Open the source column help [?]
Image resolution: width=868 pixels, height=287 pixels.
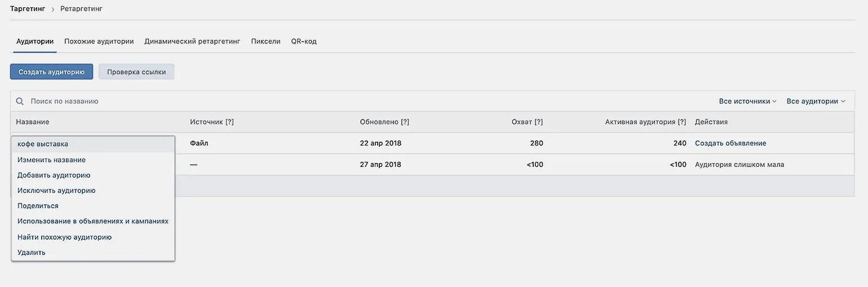229,122
